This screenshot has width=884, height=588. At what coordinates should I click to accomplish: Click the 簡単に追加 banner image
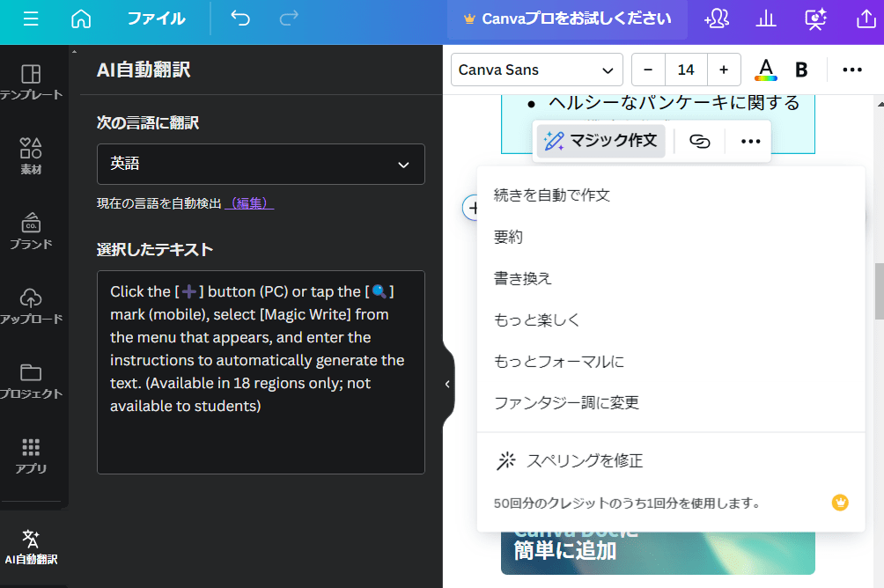coord(658,553)
